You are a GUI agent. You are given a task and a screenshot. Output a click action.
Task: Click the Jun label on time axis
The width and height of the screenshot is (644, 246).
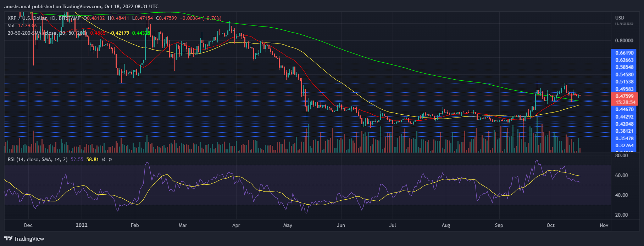[341, 225]
